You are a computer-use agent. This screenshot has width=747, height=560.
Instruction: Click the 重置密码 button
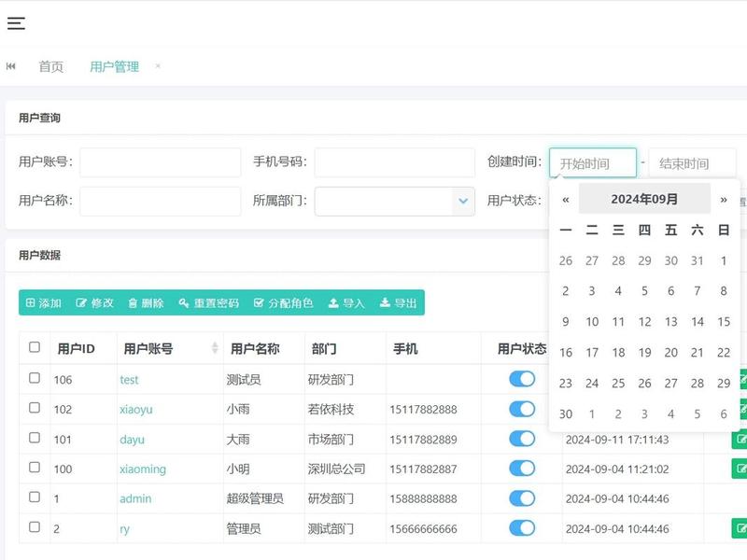pyautogui.click(x=208, y=302)
